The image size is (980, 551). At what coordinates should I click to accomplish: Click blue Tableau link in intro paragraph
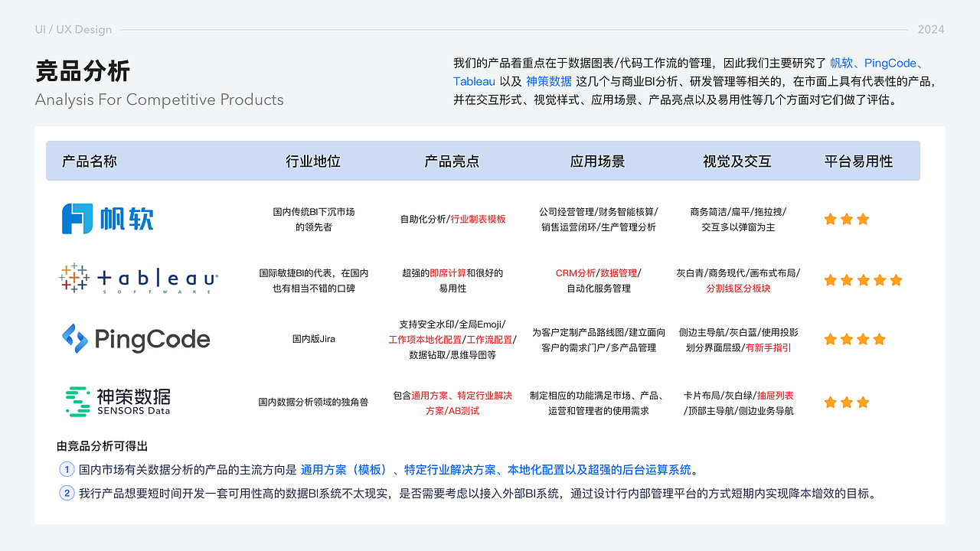474,81
